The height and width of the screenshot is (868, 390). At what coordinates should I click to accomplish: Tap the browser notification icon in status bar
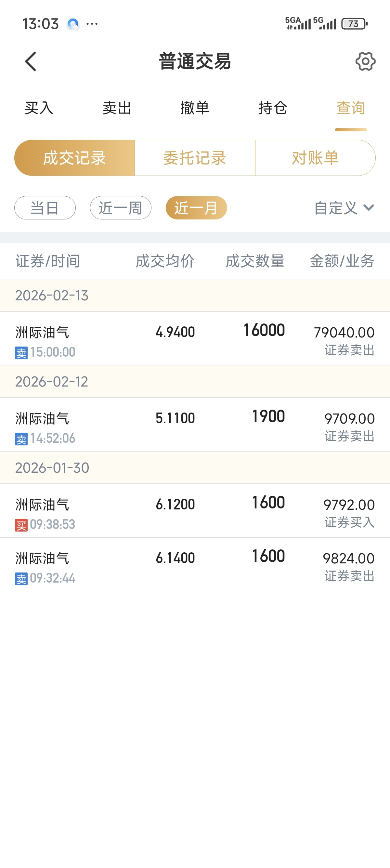coord(73,24)
